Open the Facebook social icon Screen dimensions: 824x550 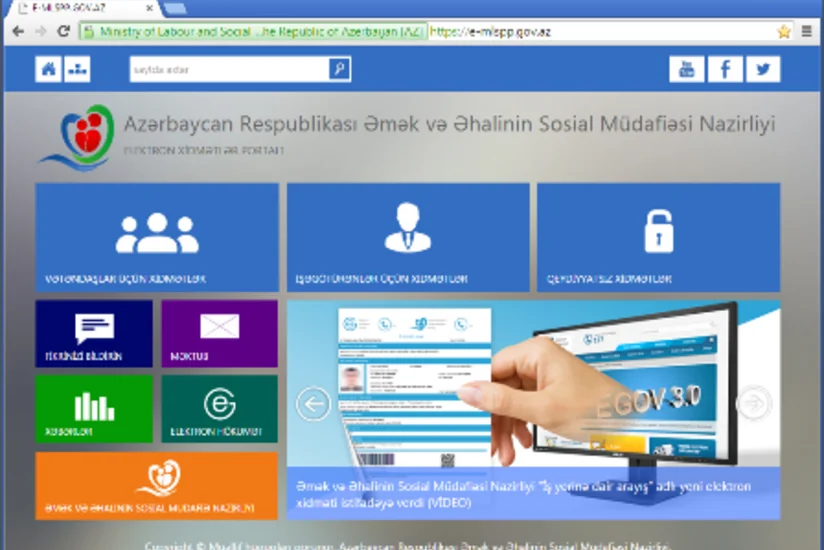tap(725, 69)
